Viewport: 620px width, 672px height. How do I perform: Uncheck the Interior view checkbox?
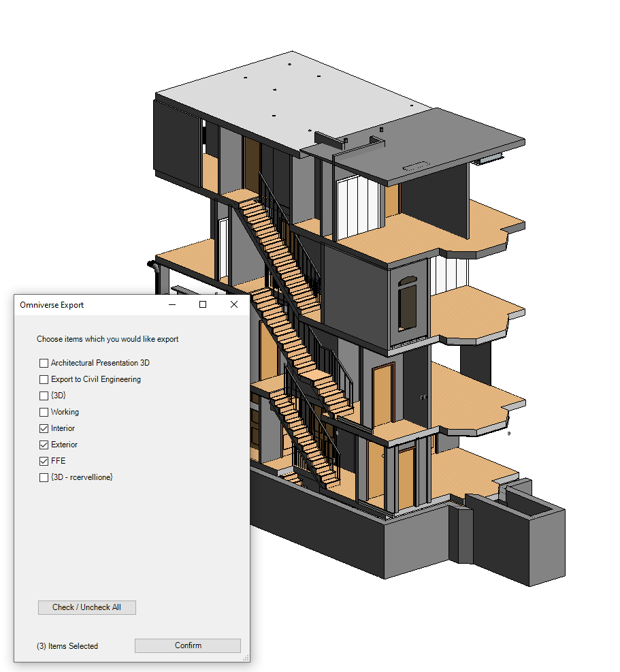pos(44,428)
